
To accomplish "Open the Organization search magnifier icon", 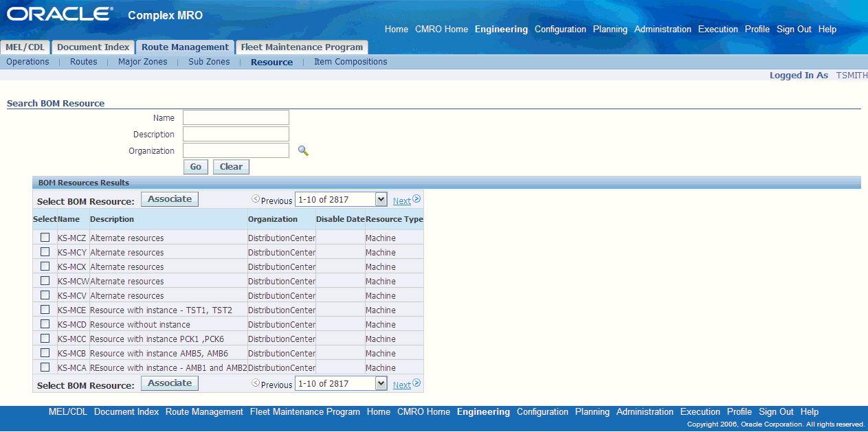I will 303,150.
